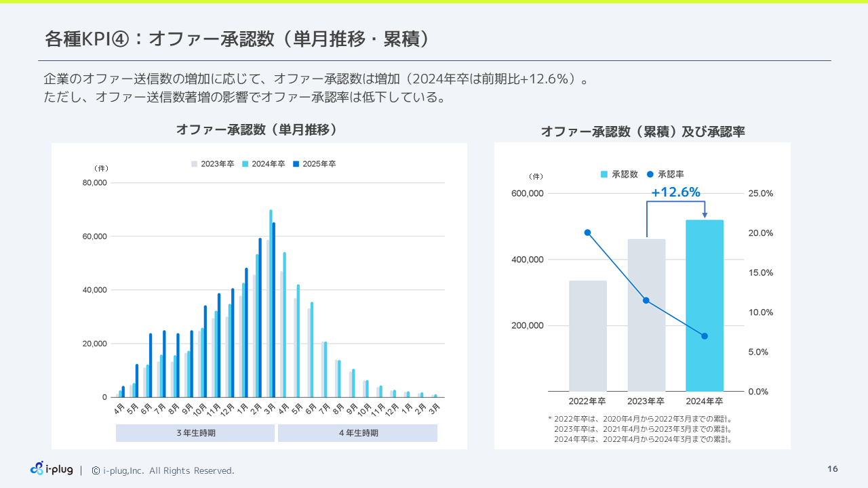Select the 承認率 data point above 2022年卒

[587, 232]
